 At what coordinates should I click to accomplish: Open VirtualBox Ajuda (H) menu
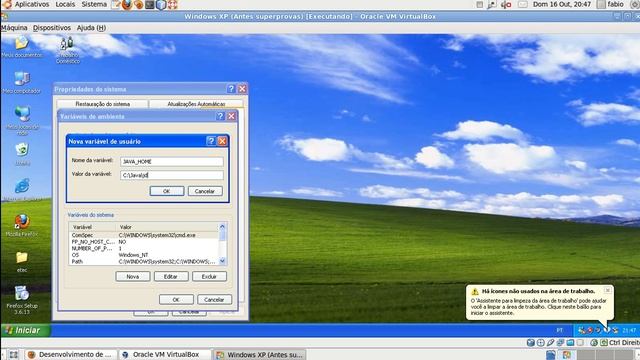[91, 28]
